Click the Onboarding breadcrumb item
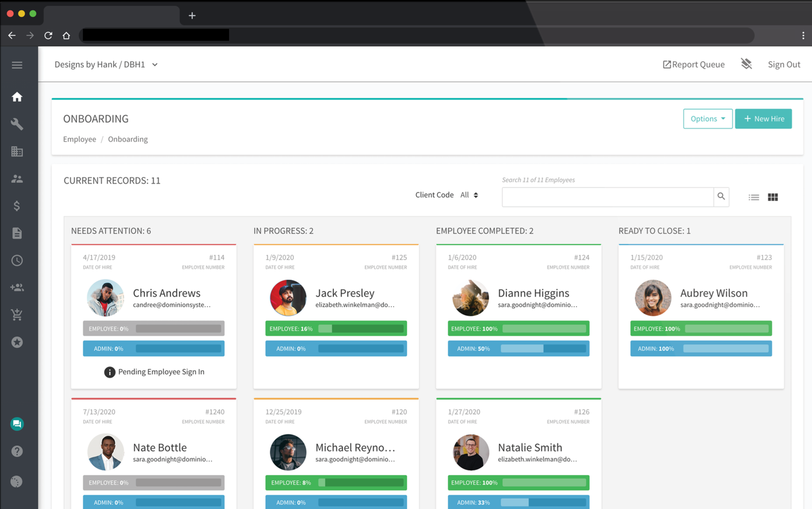The width and height of the screenshot is (812, 509). (128, 139)
